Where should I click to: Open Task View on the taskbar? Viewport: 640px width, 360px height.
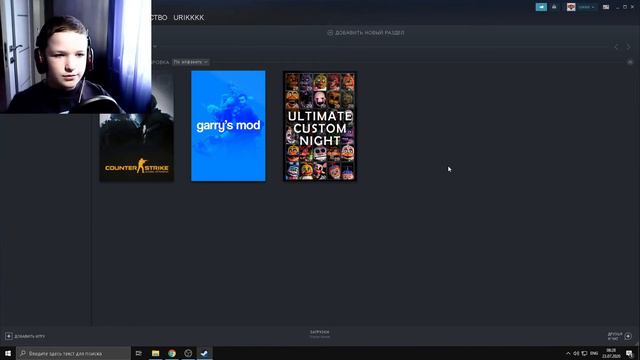(x=139, y=353)
